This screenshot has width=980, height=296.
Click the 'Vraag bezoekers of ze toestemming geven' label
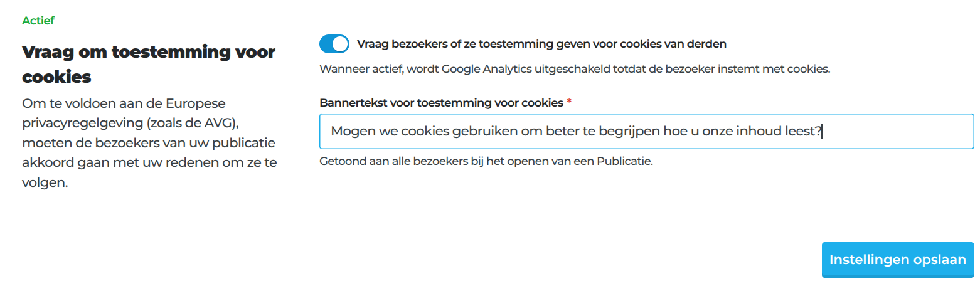[541, 44]
